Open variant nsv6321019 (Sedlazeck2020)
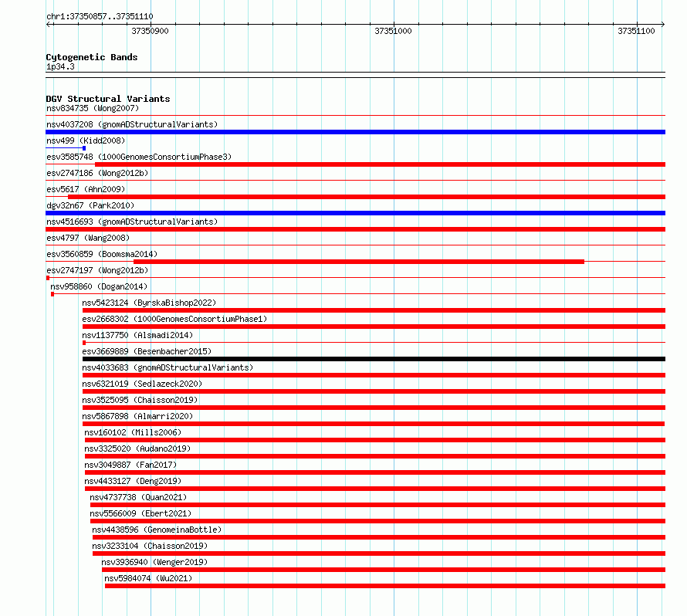The height and width of the screenshot is (616, 687). pyautogui.click(x=142, y=384)
